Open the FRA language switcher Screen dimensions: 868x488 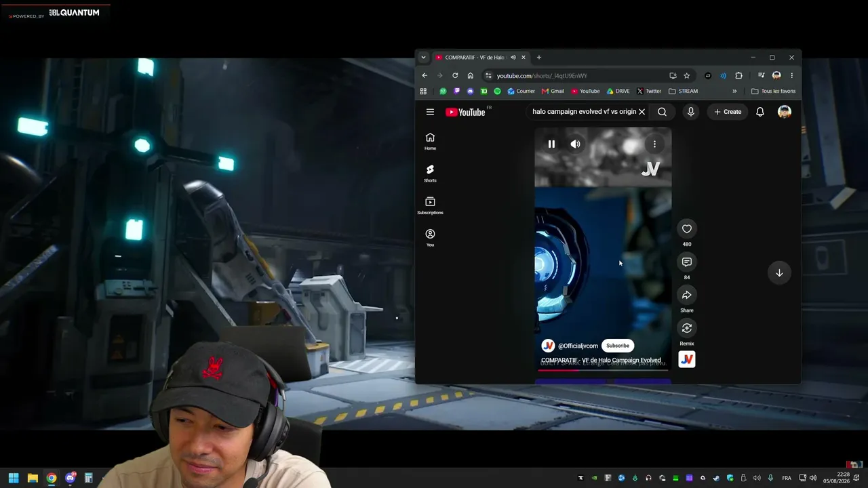[x=787, y=478]
